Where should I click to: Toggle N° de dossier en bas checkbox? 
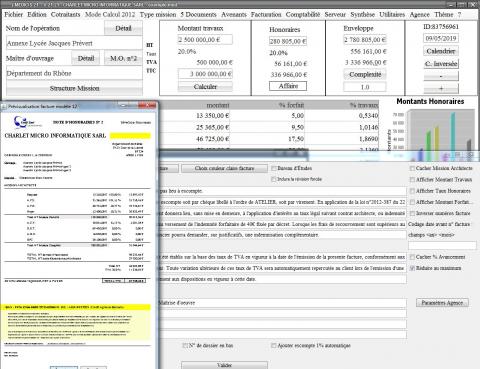point(185,345)
